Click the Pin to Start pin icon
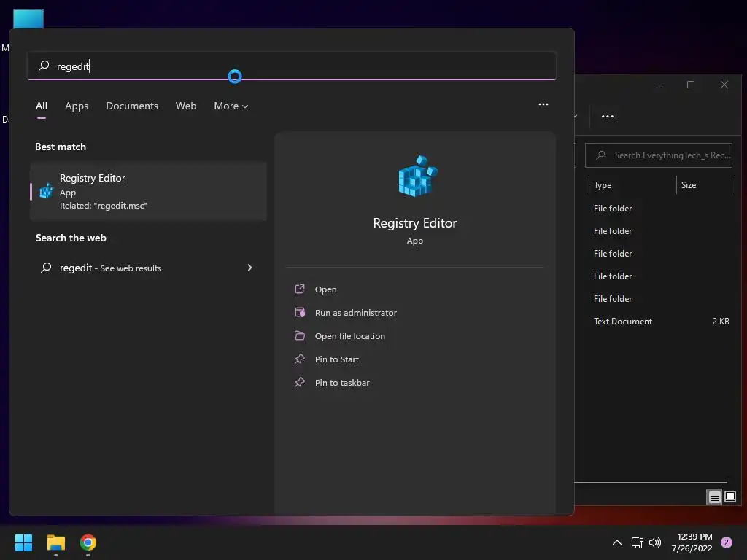Image resolution: width=747 pixels, height=560 pixels. (x=300, y=359)
